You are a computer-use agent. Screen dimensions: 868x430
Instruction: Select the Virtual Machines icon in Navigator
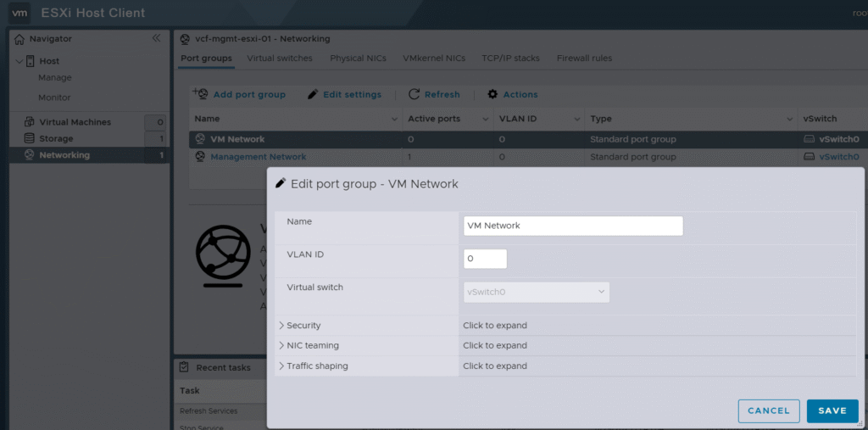pyautogui.click(x=30, y=122)
